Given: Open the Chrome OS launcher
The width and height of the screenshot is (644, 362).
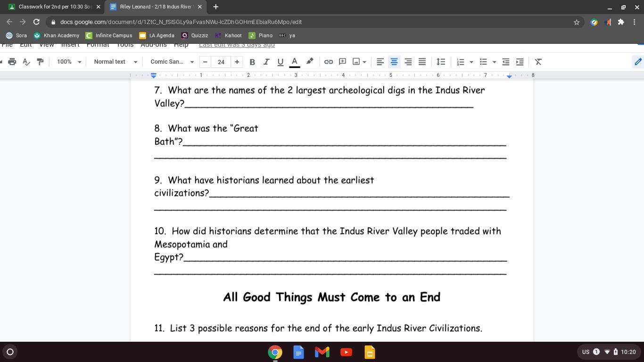Looking at the screenshot, I should (10, 352).
